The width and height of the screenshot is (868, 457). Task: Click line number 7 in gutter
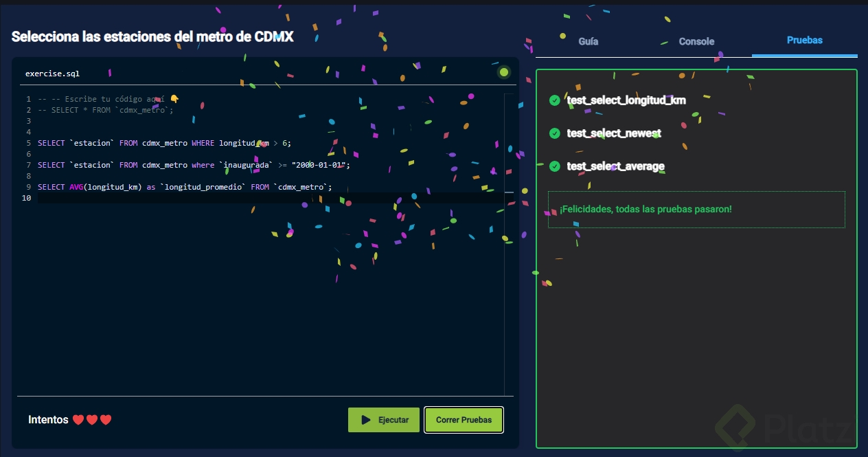[29, 165]
